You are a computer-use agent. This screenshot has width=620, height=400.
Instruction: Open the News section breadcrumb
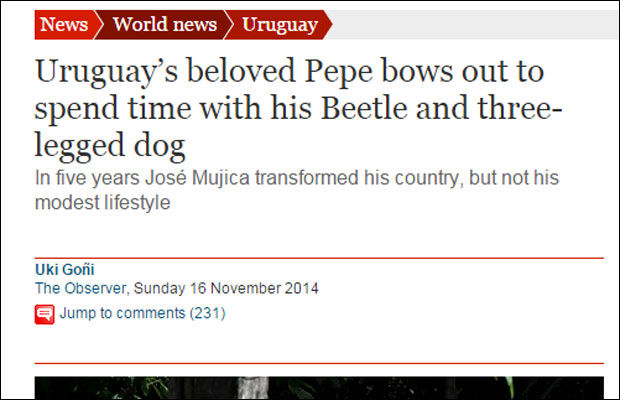[x=63, y=25]
